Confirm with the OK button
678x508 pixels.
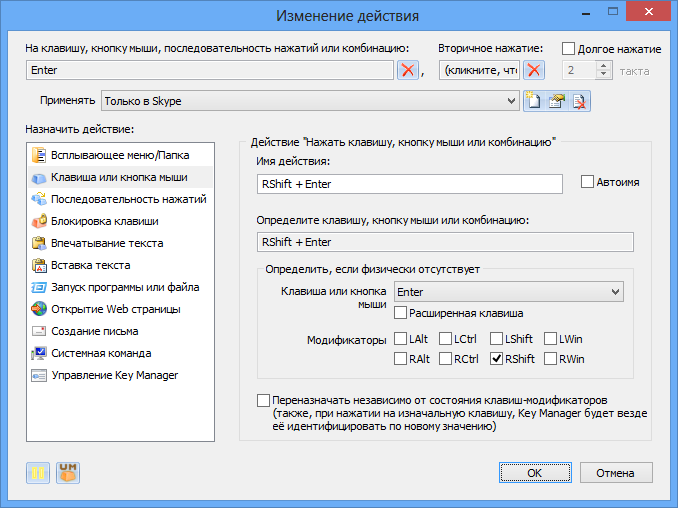pyautogui.click(x=535, y=473)
